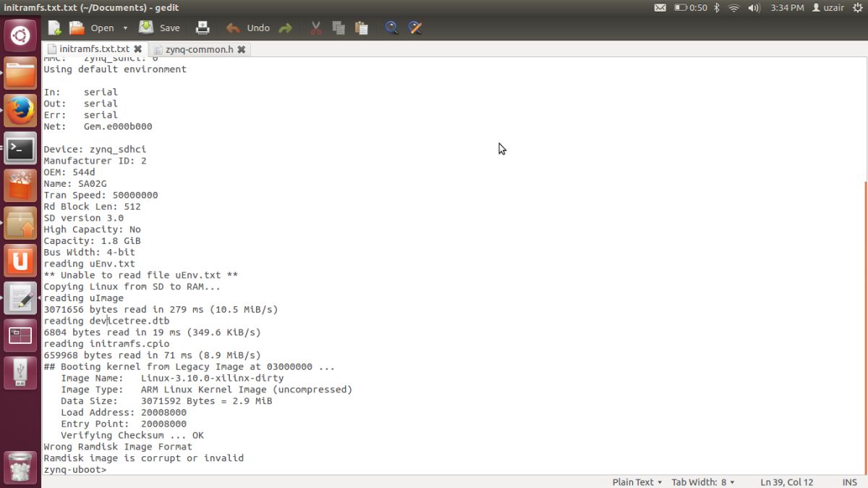The image size is (868, 488).
Task: Open Find with the magnifier icon
Action: [x=391, y=28]
